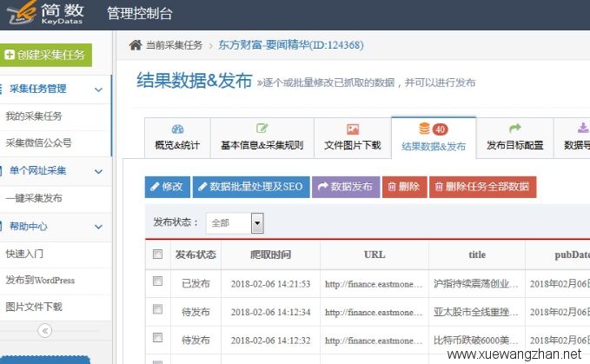This screenshot has height=364, width=590.
Task: Click trash icon on 删除 button
Action: 392,187
